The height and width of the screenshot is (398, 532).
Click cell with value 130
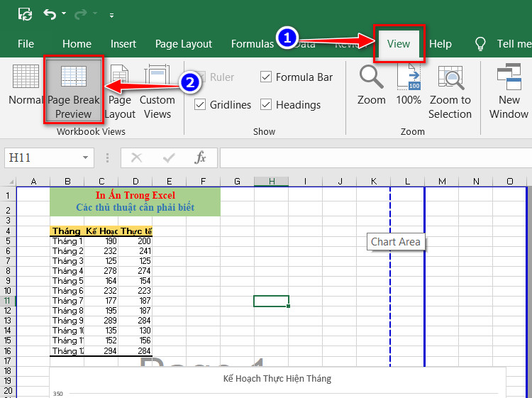click(x=135, y=331)
